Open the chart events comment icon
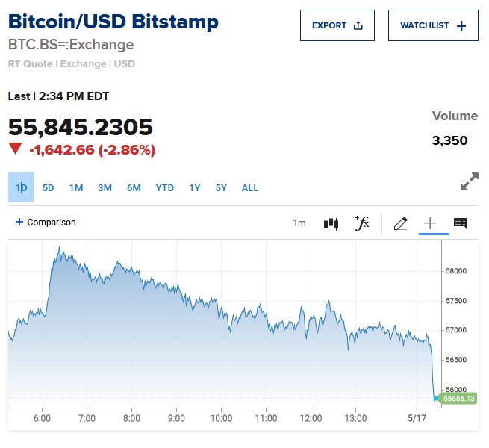Viewport: 489px width, 448px height. click(x=460, y=223)
